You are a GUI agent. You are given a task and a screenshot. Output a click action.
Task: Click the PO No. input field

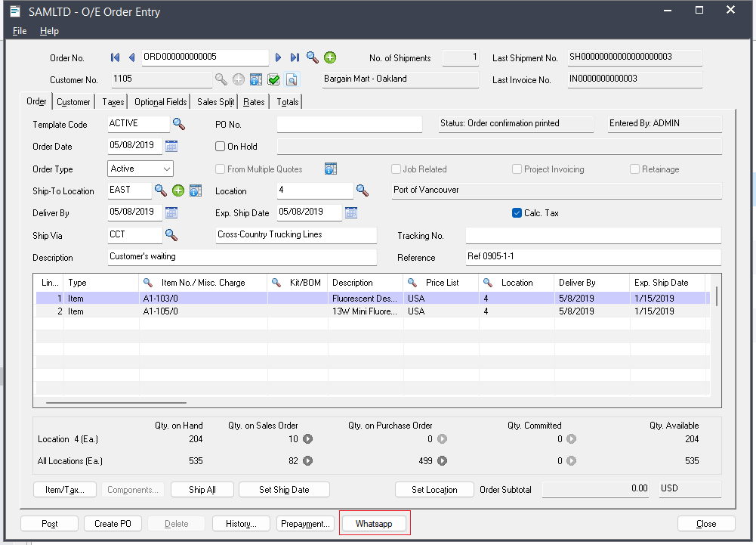click(x=349, y=124)
